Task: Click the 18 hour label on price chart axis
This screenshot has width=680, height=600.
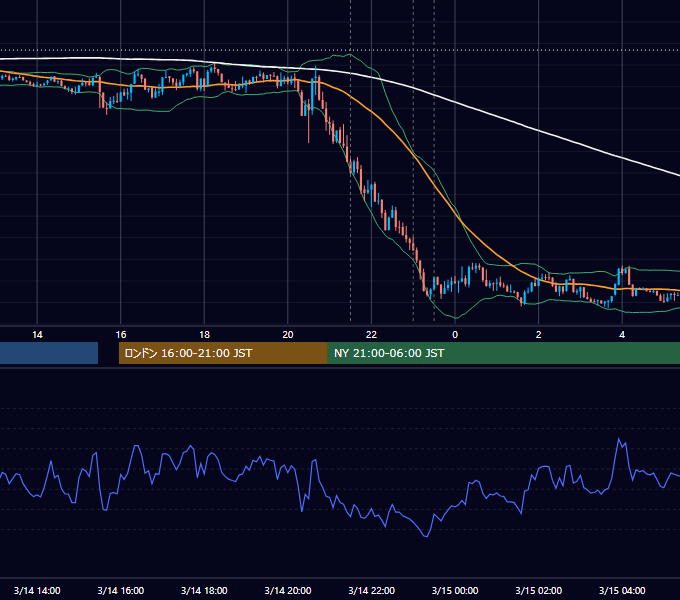Action: [x=204, y=335]
